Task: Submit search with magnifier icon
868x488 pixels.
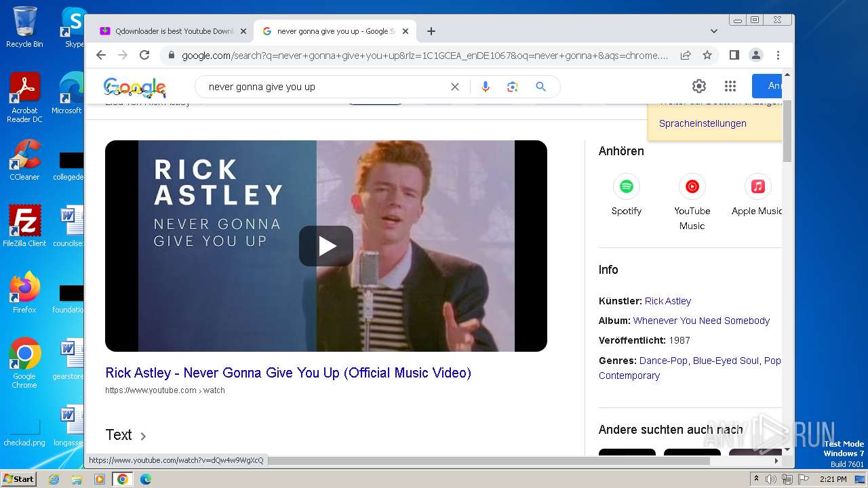Action: click(x=540, y=87)
